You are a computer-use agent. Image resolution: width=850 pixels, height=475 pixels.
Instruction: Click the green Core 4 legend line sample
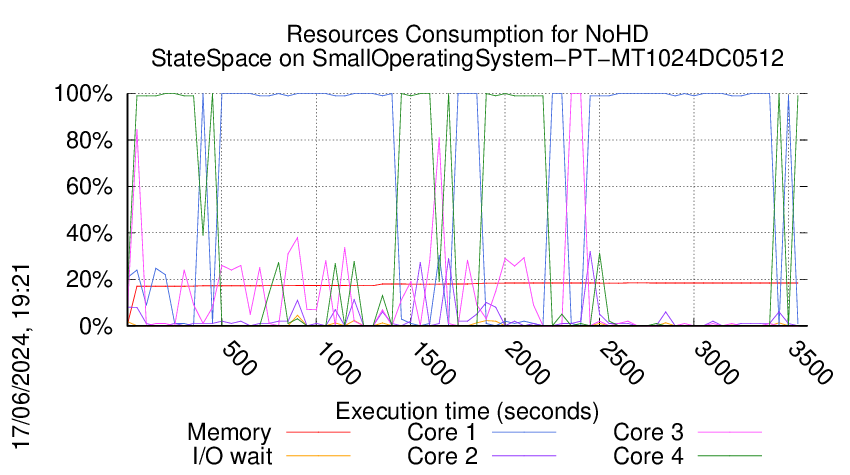click(730, 456)
